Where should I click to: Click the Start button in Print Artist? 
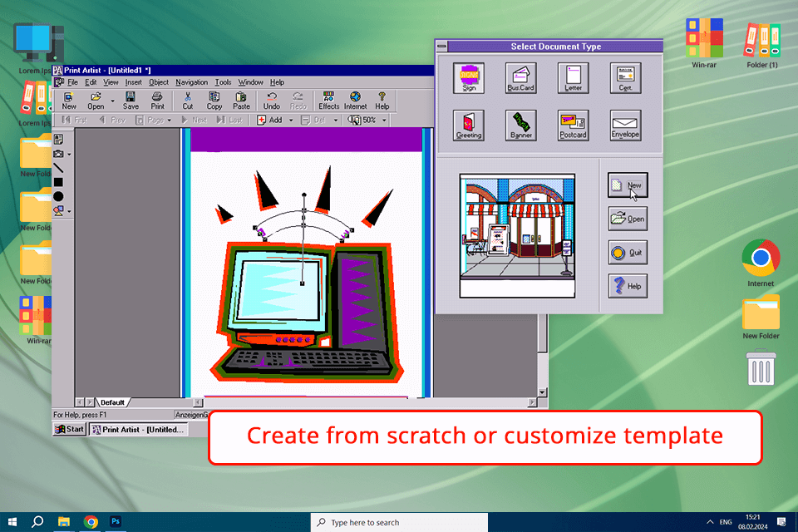pos(69,429)
